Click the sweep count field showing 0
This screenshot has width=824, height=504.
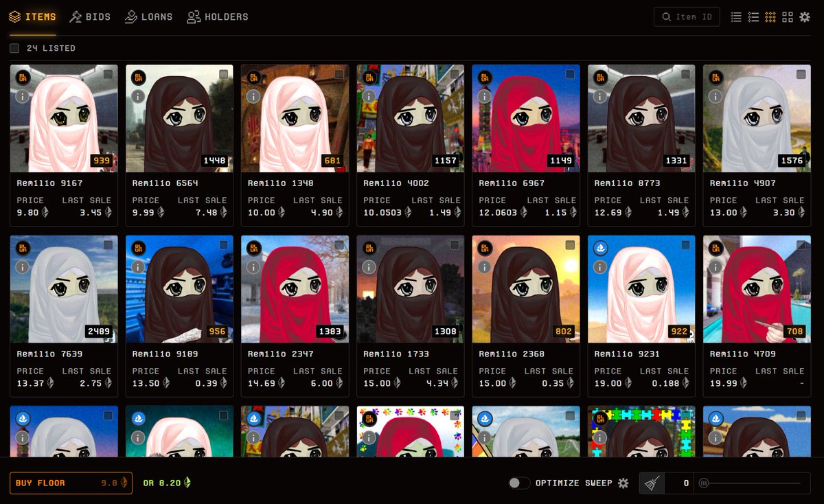pyautogui.click(x=678, y=483)
